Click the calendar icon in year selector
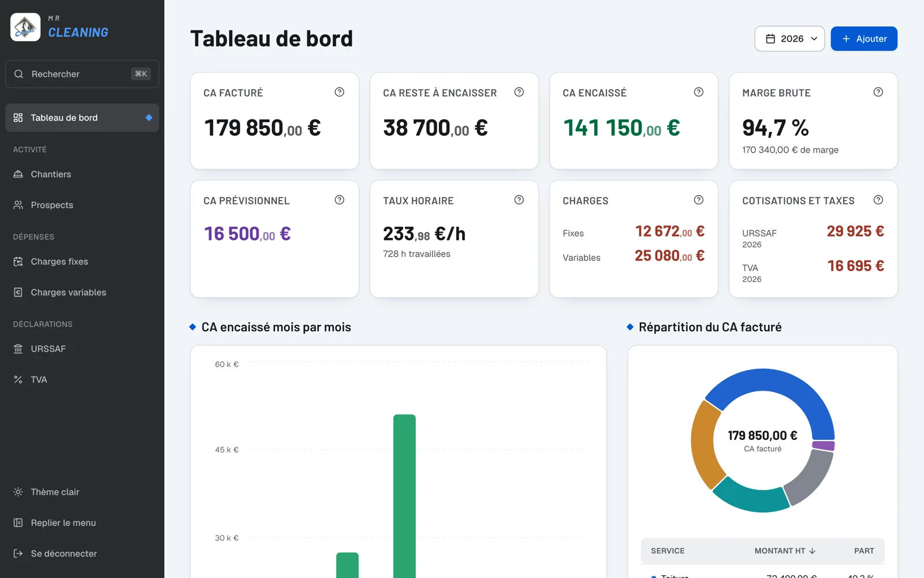The height and width of the screenshot is (578, 924). (770, 39)
